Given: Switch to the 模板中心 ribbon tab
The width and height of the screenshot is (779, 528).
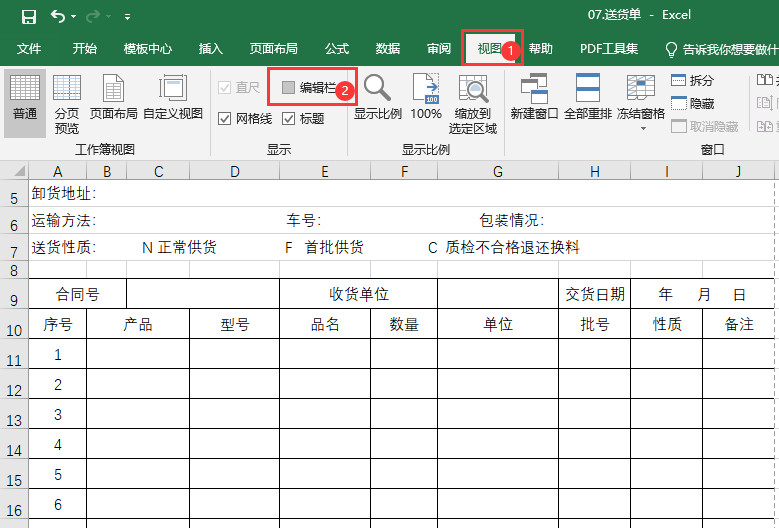Looking at the screenshot, I should (148, 49).
